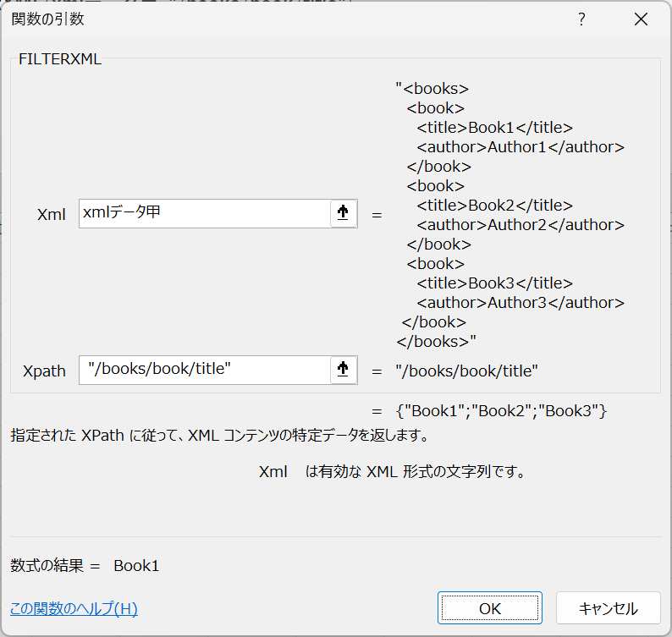Confirm the function with OK
Viewport: 672px width, 637px height.
490,608
